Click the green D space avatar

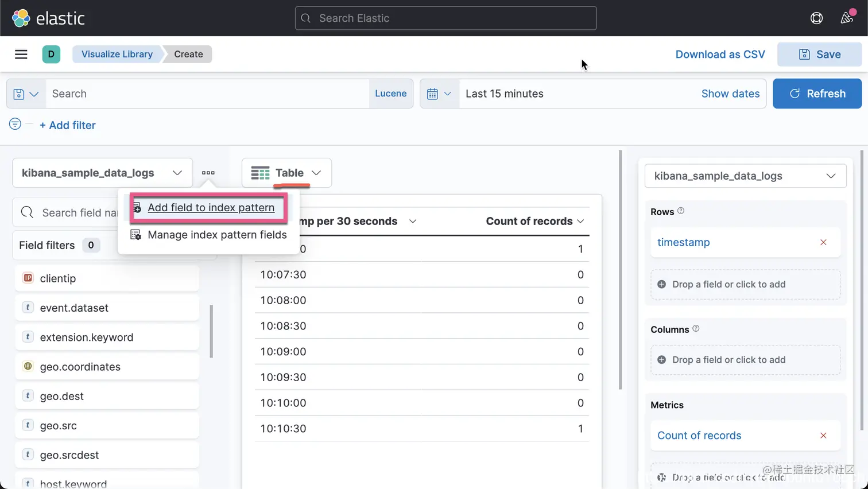[51, 54]
